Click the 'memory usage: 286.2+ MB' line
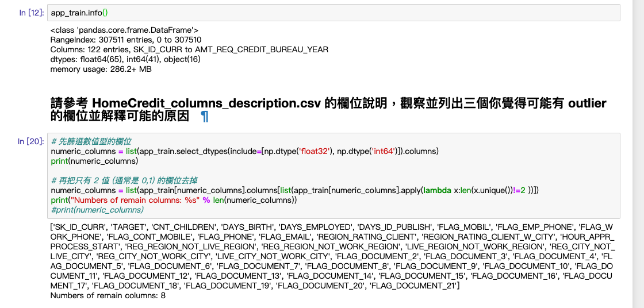The width and height of the screenshot is (644, 308). coord(101,70)
